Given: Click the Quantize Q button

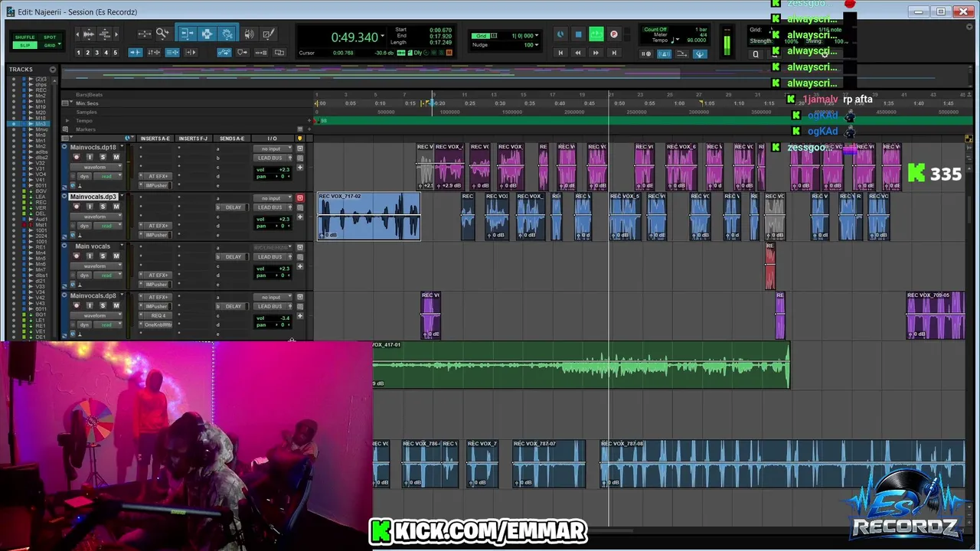Looking at the screenshot, I should point(756,54).
